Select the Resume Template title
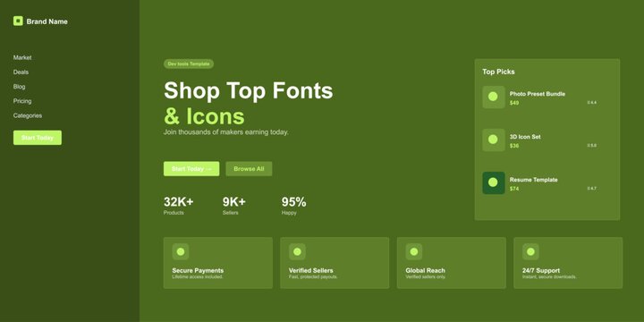The height and width of the screenshot is (322, 644). [533, 180]
